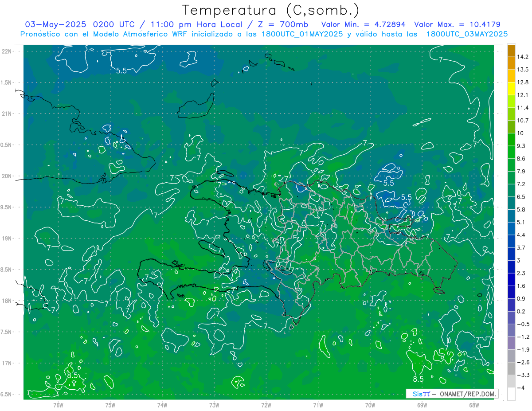This screenshot has width=532, height=411.
Task: Click the -3.3 colorbar value
Action: pos(523,375)
